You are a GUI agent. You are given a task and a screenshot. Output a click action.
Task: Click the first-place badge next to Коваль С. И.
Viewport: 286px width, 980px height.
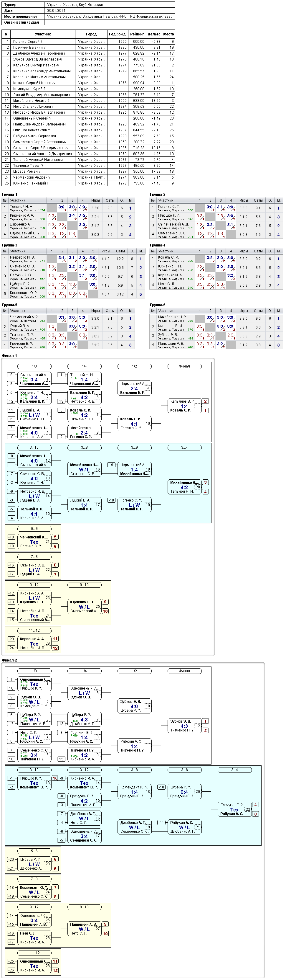(x=206, y=411)
